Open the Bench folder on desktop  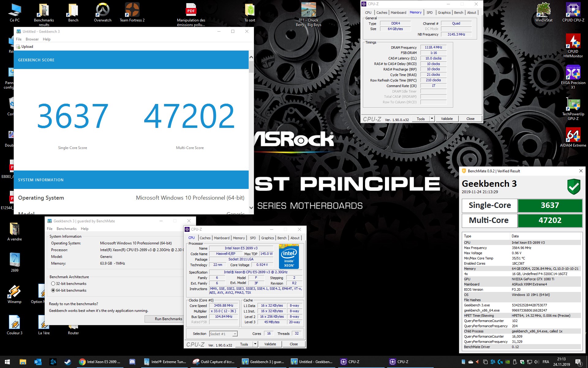pyautogui.click(x=73, y=13)
